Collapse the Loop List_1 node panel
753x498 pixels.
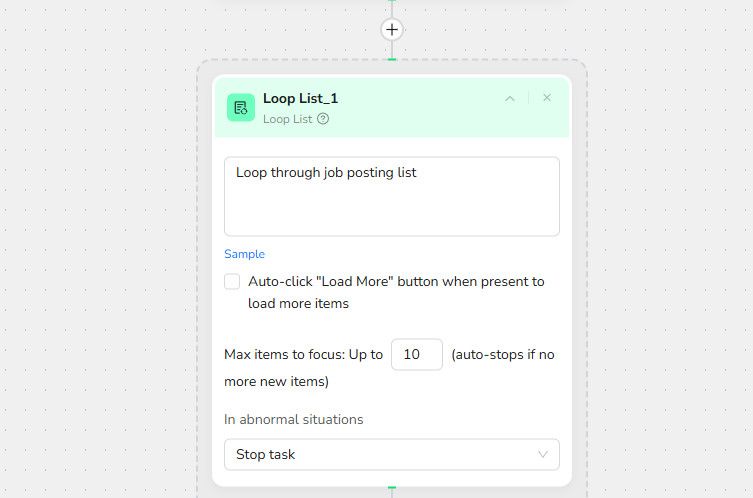pyautogui.click(x=510, y=98)
